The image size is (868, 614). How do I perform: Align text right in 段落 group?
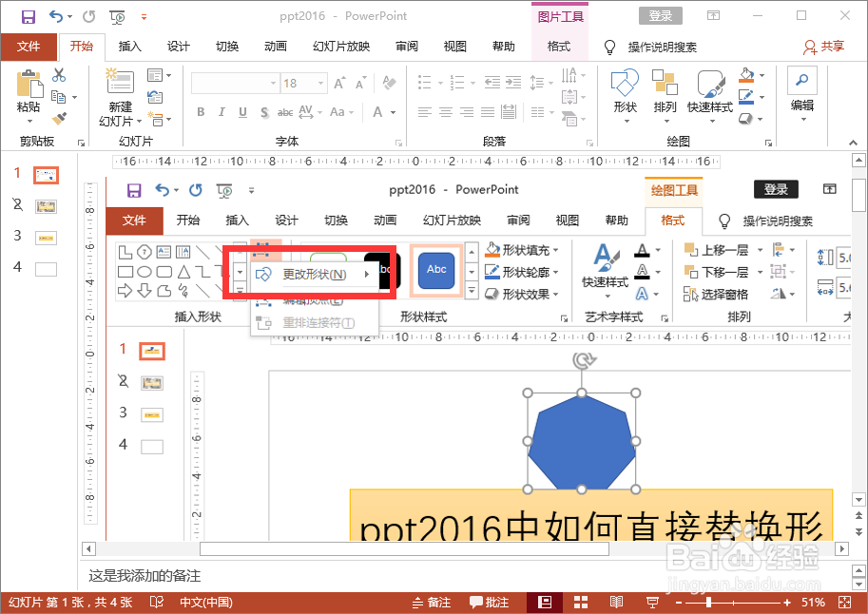tap(467, 112)
